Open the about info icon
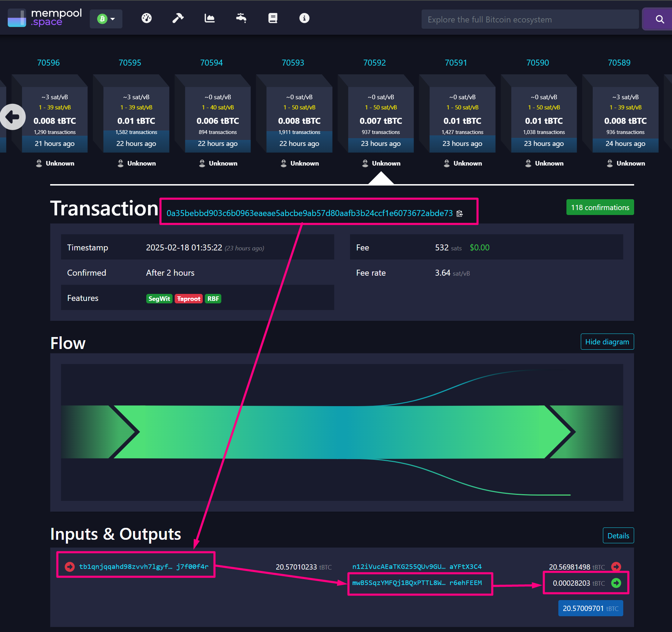Screen dimensions: 672x632 pos(304,18)
